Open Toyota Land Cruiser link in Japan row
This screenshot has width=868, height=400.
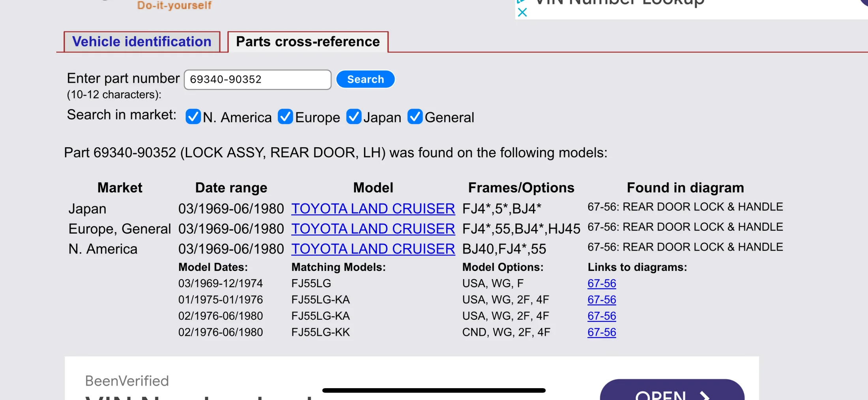tap(373, 208)
